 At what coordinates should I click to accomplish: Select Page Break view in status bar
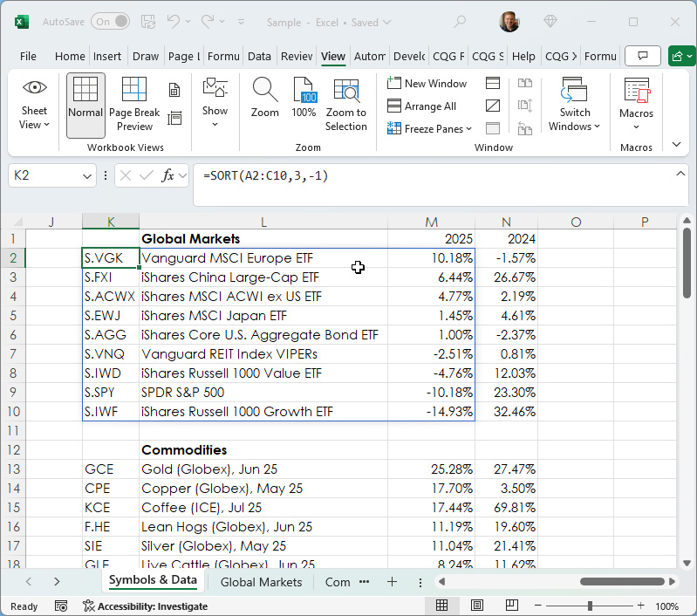512,606
